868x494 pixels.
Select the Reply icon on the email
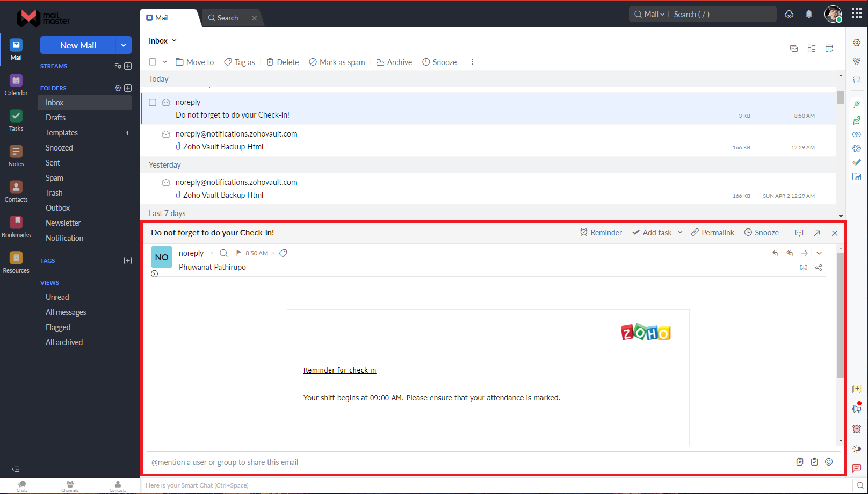click(775, 253)
